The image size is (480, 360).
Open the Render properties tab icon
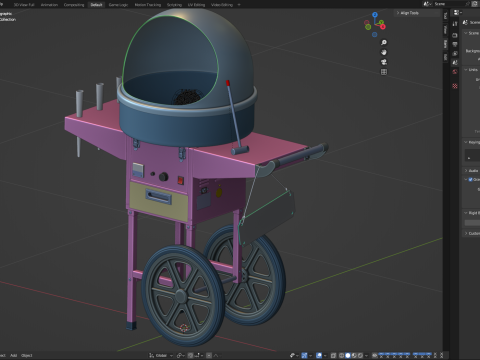click(455, 35)
